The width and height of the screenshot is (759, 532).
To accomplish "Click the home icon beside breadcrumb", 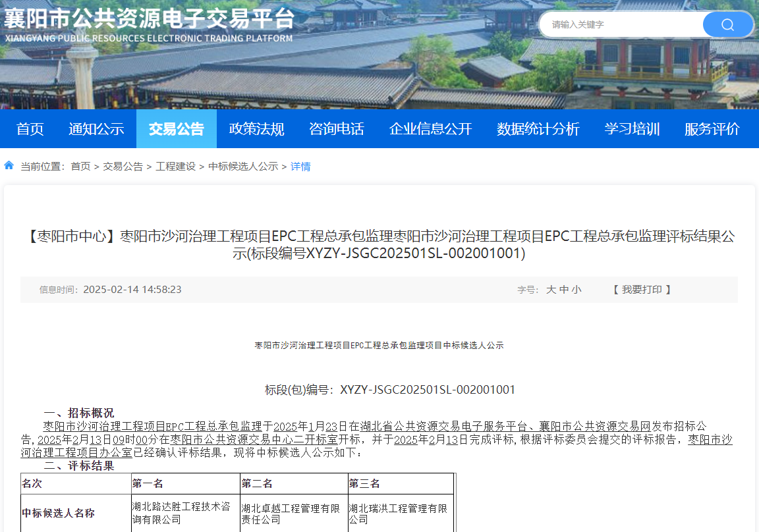I will pyautogui.click(x=9, y=165).
